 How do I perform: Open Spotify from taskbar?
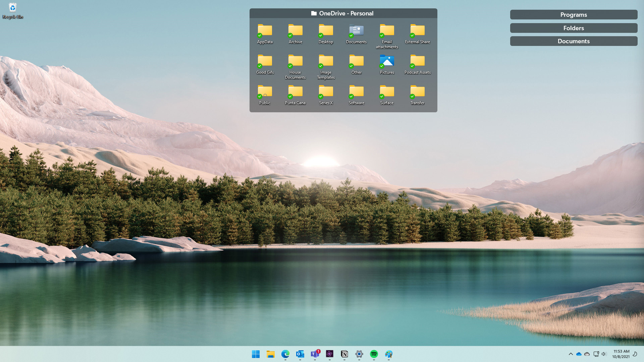coord(374,354)
